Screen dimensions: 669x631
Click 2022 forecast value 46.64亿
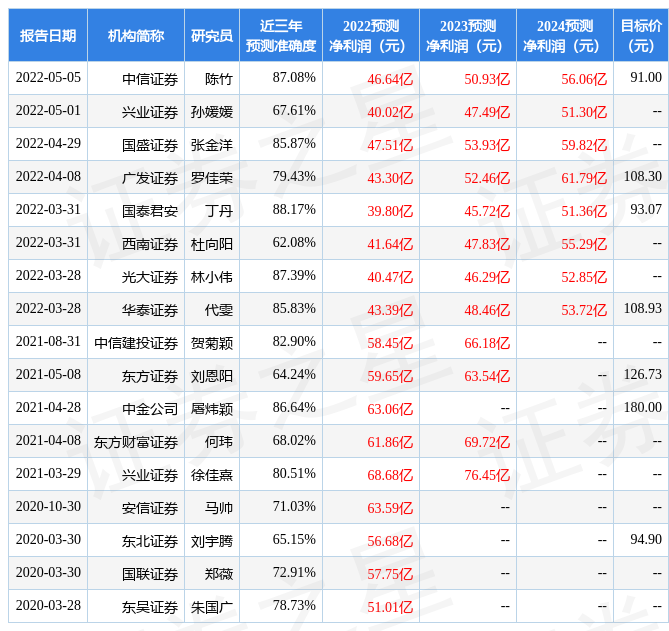coord(390,79)
